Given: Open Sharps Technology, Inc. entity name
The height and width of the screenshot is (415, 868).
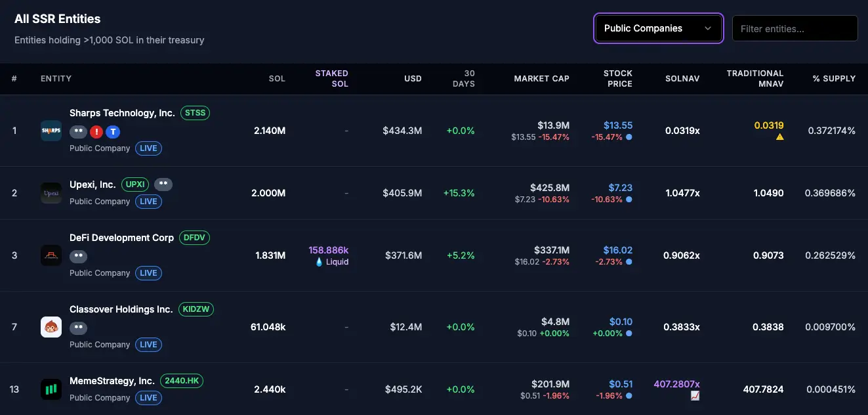Looking at the screenshot, I should (x=122, y=113).
